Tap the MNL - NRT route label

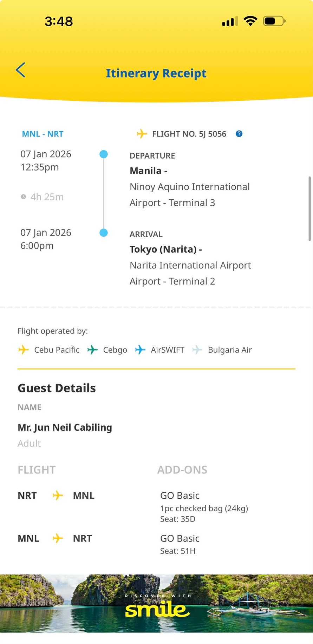(43, 134)
